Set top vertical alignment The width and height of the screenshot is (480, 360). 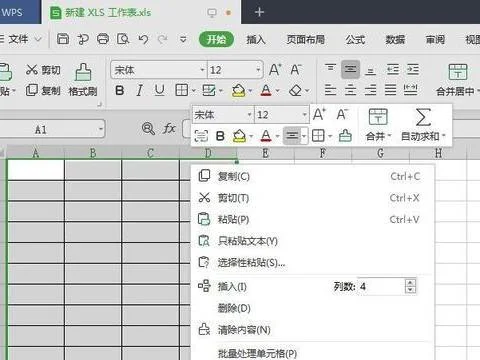click(330, 69)
